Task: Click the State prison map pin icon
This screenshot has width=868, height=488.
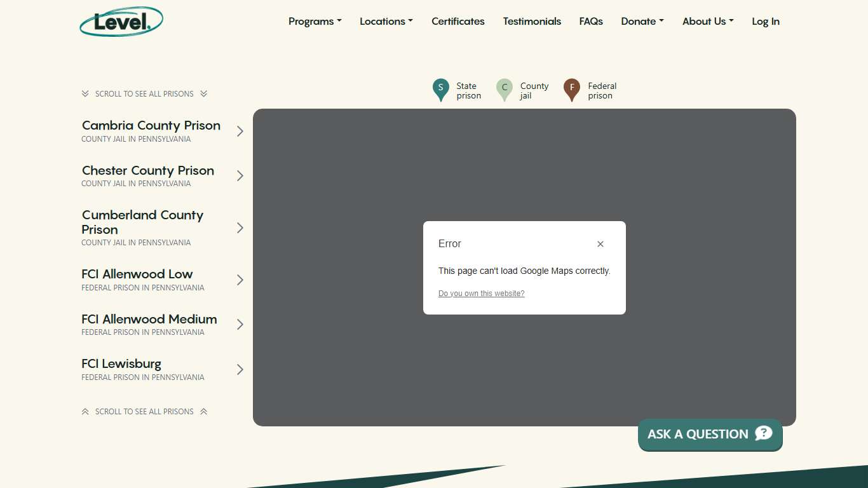Action: click(440, 90)
